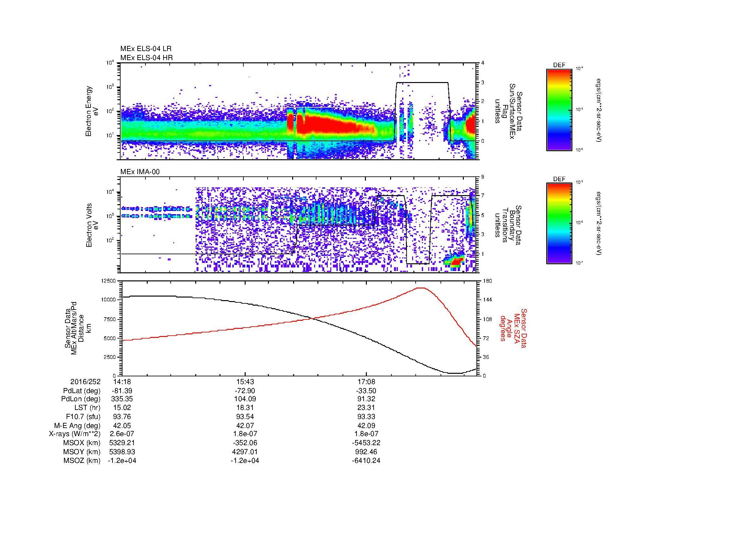Click the MSOY value '992.46'
Screen dimensions: 756x534
pyautogui.click(x=366, y=452)
